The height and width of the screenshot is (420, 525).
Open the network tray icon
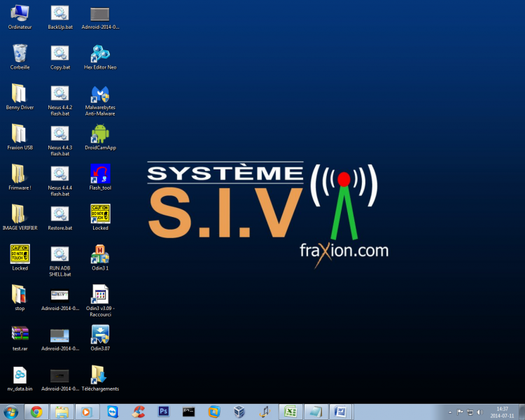[470, 412]
